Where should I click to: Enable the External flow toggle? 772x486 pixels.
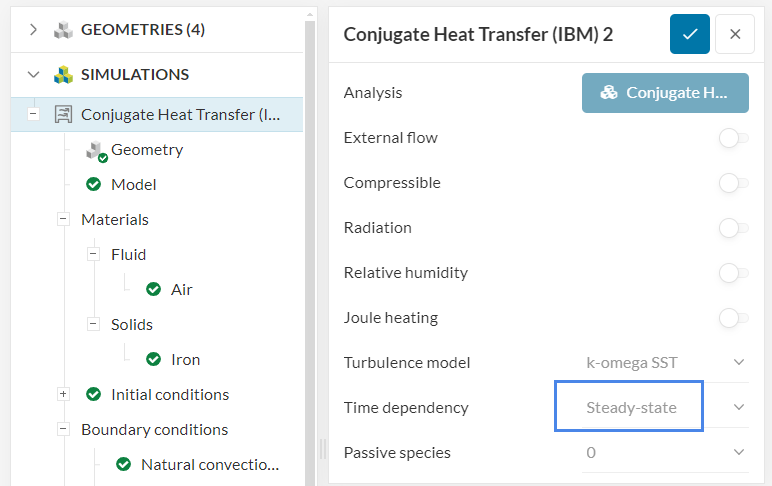click(733, 138)
